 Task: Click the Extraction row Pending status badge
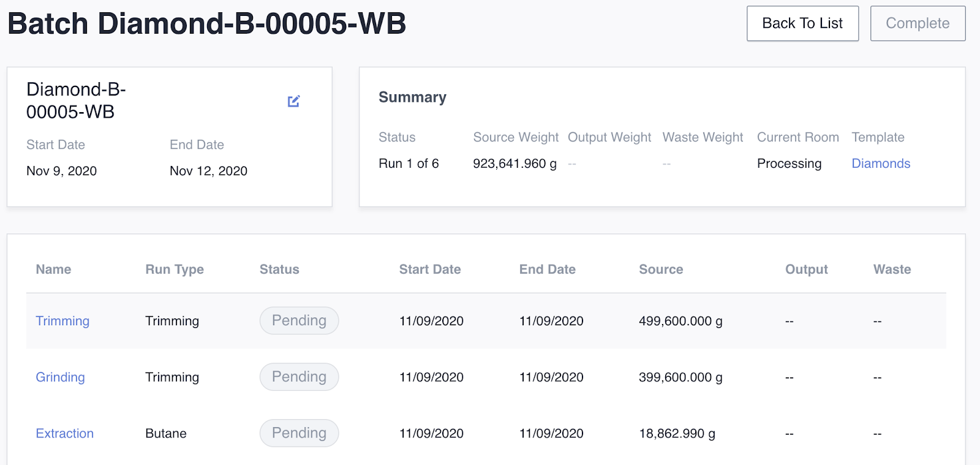tap(299, 434)
